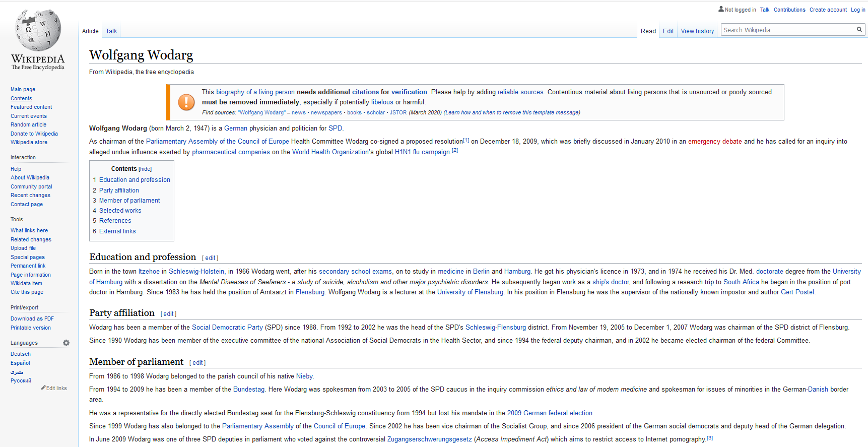Open the red emergency debate link
The height and width of the screenshot is (447, 868).
(x=715, y=142)
